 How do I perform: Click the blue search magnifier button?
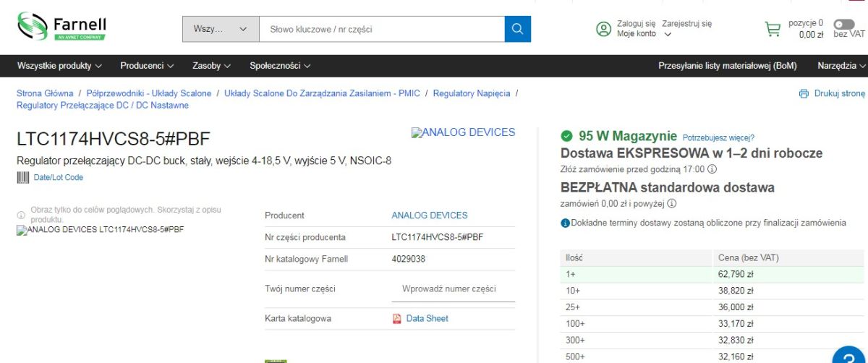pos(517,29)
